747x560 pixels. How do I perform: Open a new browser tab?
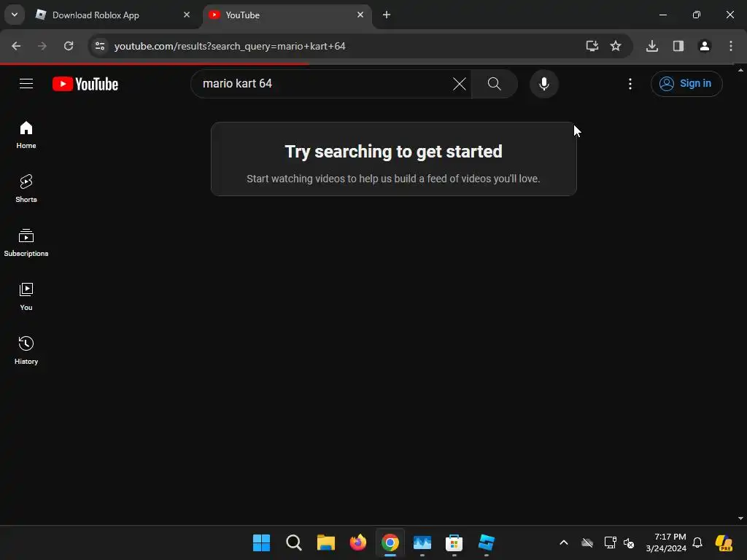[387, 15]
